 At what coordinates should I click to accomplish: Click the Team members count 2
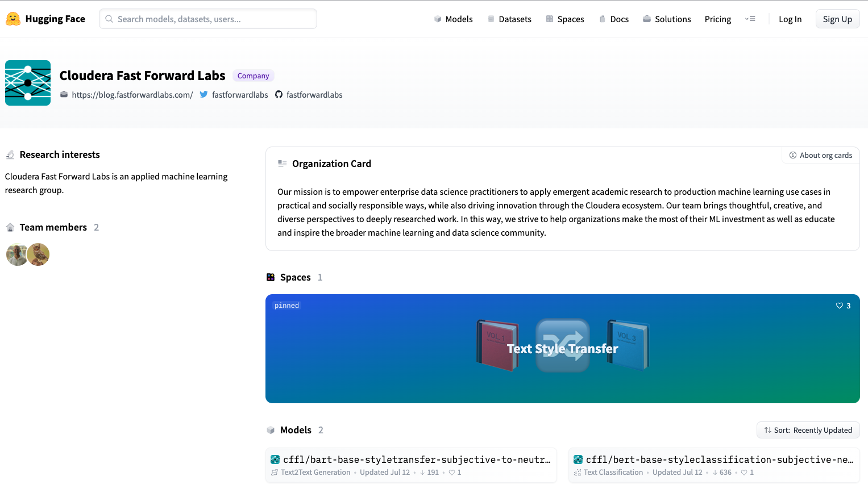tap(96, 227)
